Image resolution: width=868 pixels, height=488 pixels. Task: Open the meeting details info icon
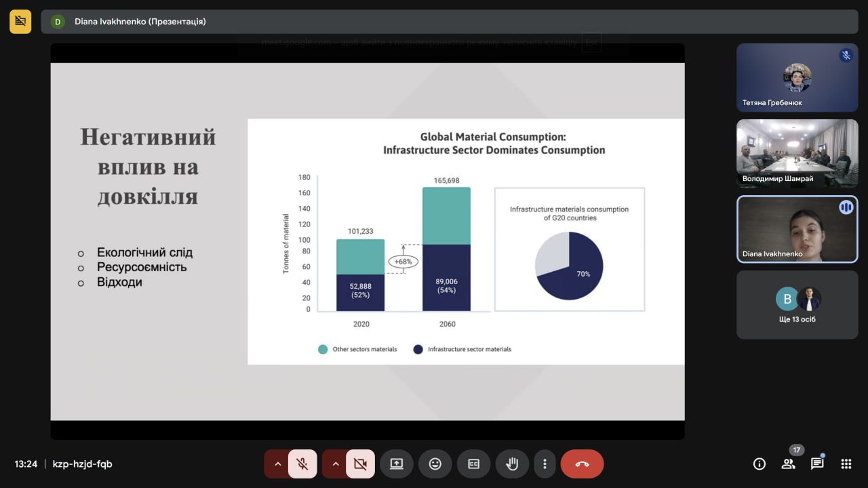(759, 464)
